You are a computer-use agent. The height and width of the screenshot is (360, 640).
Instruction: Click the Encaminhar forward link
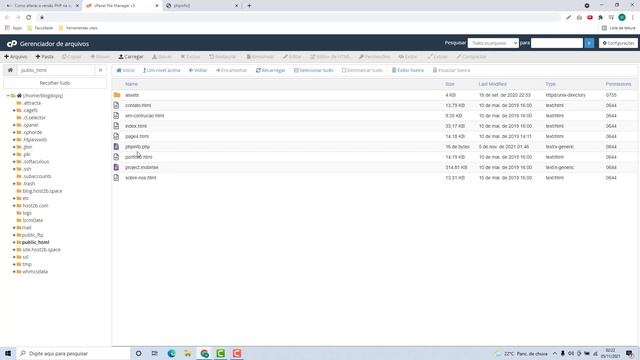coord(231,70)
